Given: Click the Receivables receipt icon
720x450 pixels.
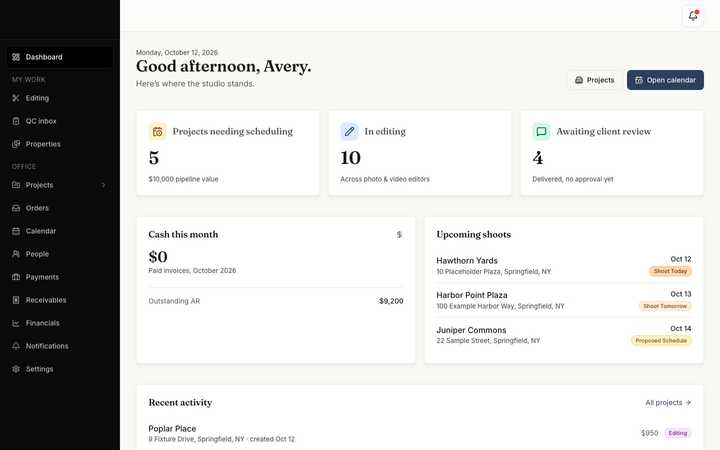Looking at the screenshot, I should 16,300.
